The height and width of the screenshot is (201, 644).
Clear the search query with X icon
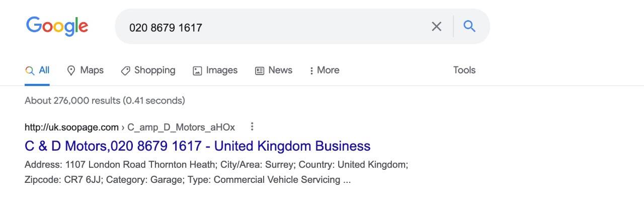(x=437, y=26)
